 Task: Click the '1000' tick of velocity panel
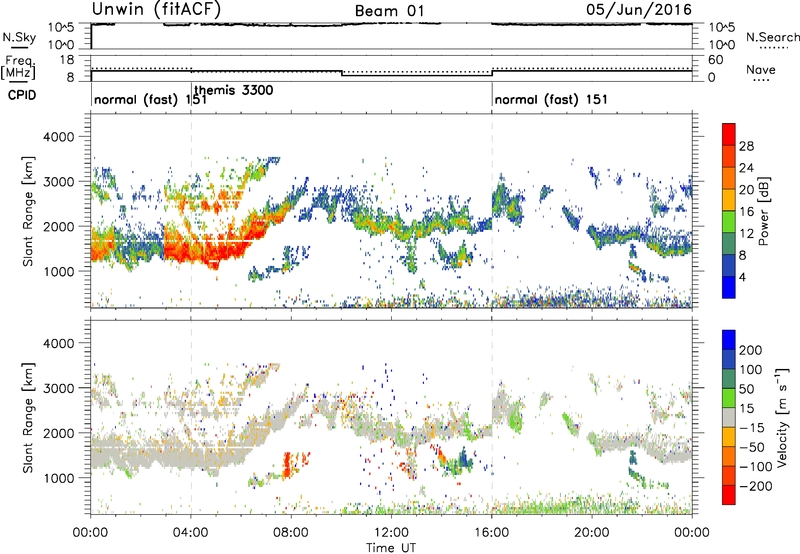tap(58, 478)
